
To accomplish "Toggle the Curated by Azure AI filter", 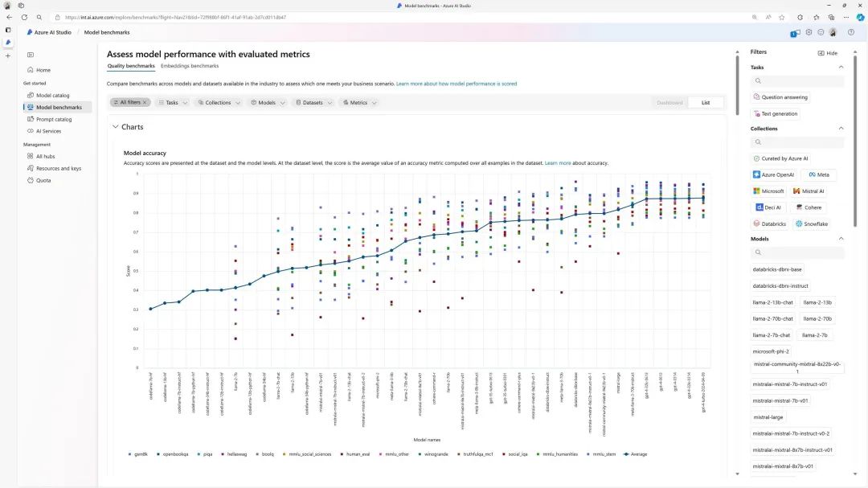I will (780, 158).
